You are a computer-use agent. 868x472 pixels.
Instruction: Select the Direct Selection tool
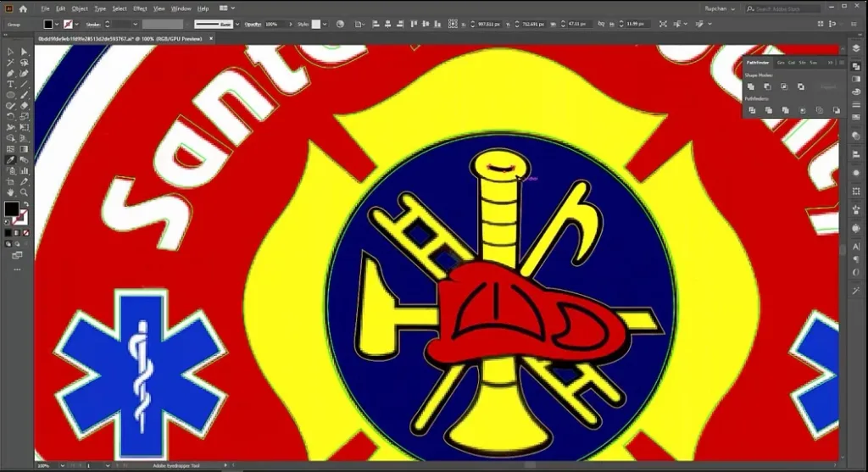pyautogui.click(x=24, y=52)
